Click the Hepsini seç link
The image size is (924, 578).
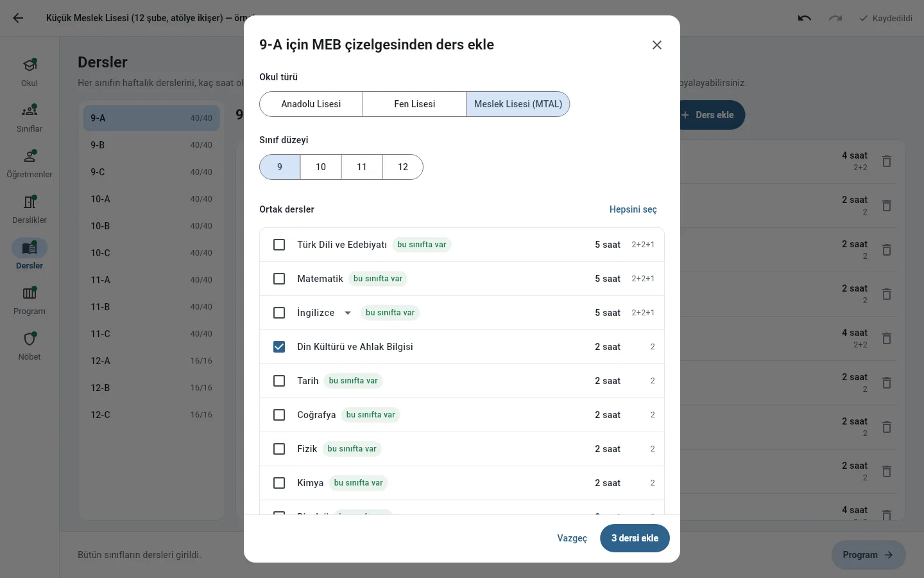click(x=633, y=209)
